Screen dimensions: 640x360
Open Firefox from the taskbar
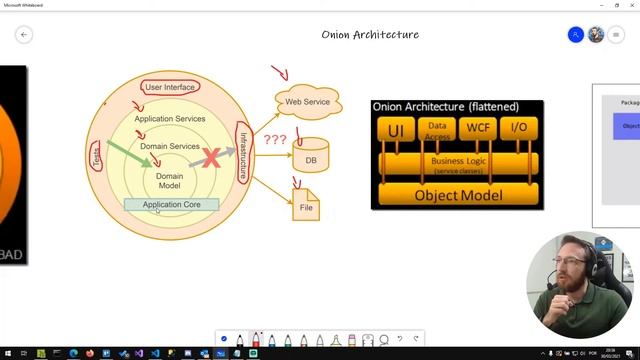click(x=90, y=353)
